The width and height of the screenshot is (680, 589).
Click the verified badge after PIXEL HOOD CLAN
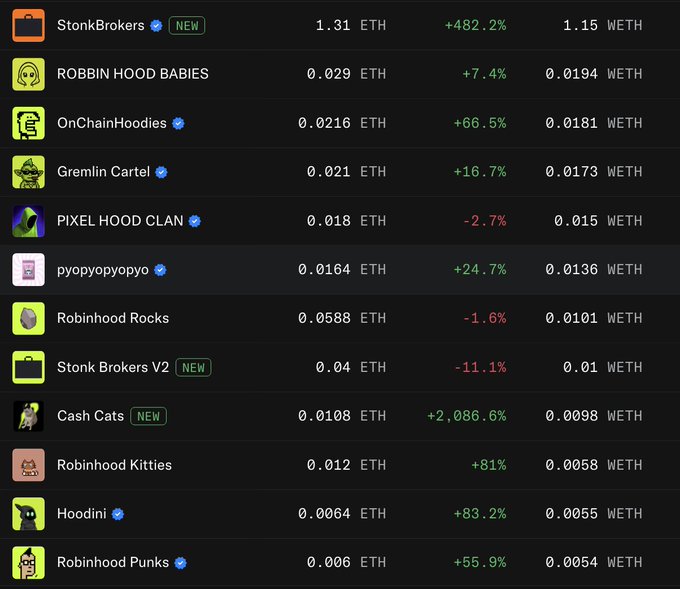pyautogui.click(x=195, y=221)
